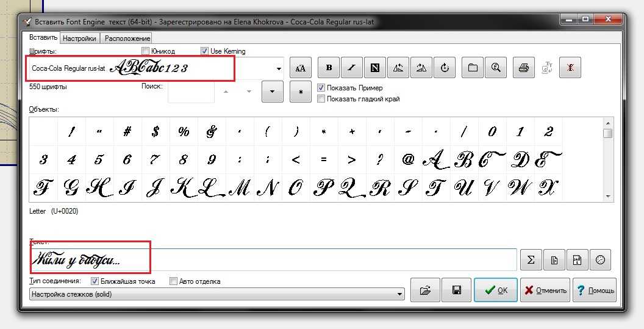Click the rotate circular arrow icon
The height and width of the screenshot is (329, 644).
445,68
